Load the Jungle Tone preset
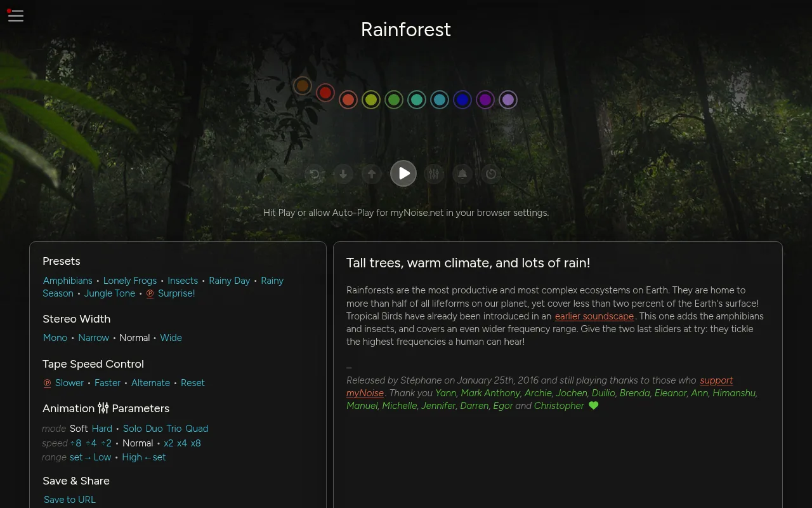Viewport: 812px width, 508px height. click(x=110, y=293)
